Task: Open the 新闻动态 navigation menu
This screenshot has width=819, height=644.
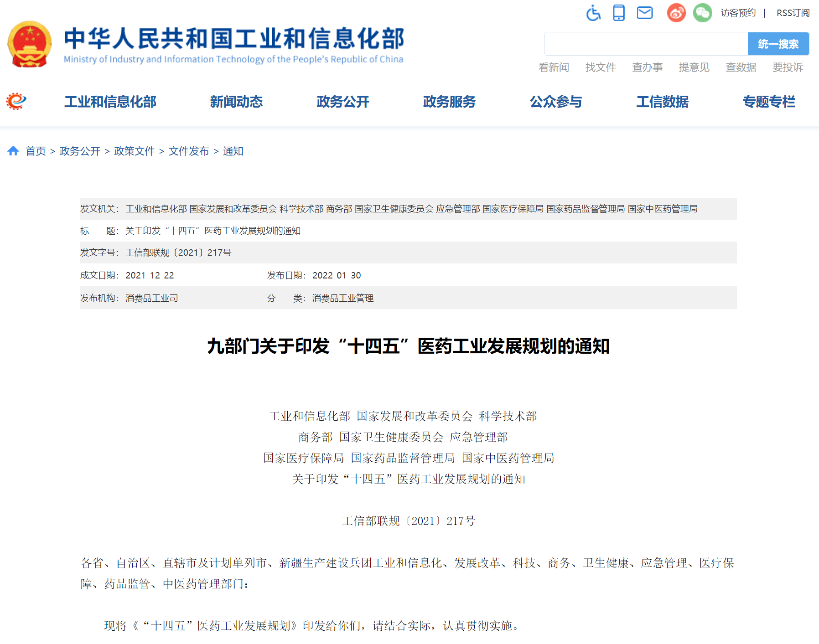Action: coord(236,102)
